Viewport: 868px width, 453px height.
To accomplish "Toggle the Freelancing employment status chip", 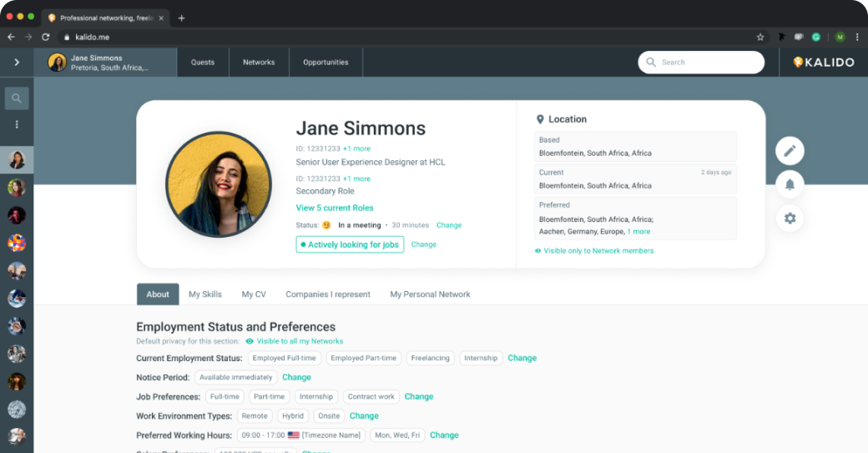I will click(x=431, y=358).
